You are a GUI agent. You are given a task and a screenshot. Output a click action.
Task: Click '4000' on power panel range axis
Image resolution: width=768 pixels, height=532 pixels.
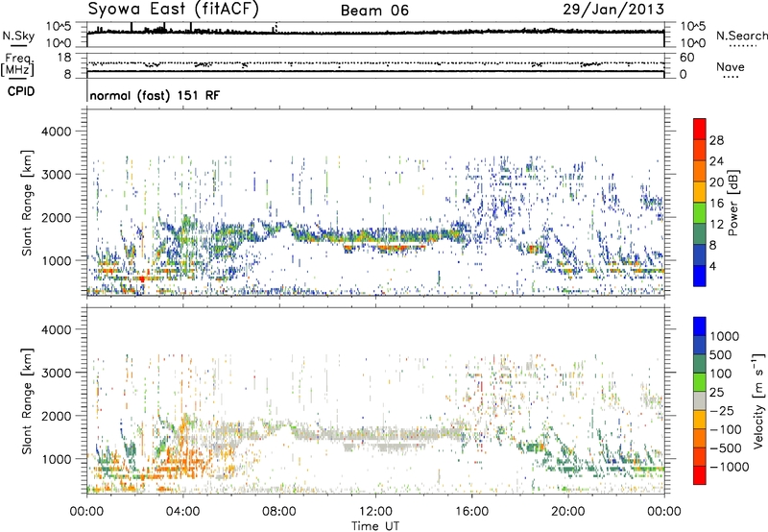(x=56, y=131)
